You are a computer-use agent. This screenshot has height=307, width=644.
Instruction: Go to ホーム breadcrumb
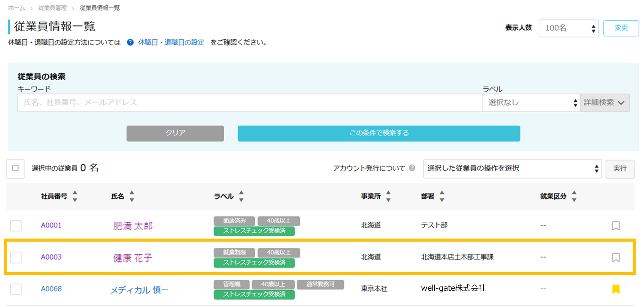pos(16,8)
